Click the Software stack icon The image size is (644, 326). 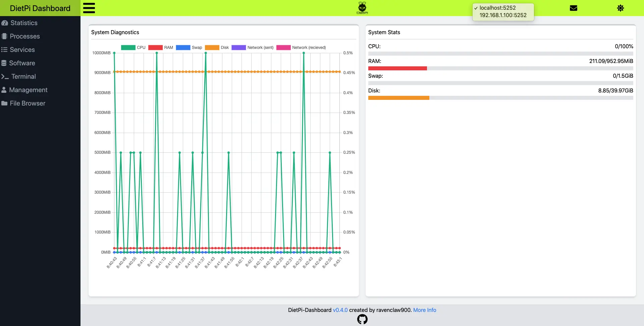tap(5, 63)
